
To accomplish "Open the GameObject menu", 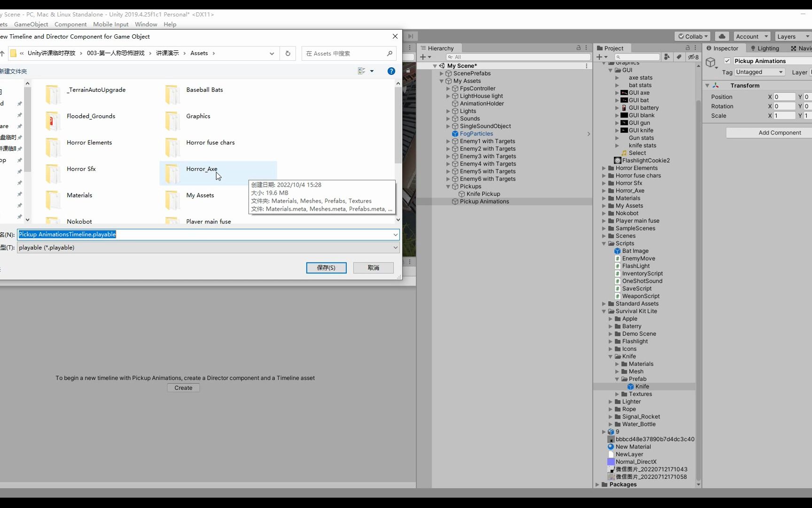I will [x=31, y=24].
